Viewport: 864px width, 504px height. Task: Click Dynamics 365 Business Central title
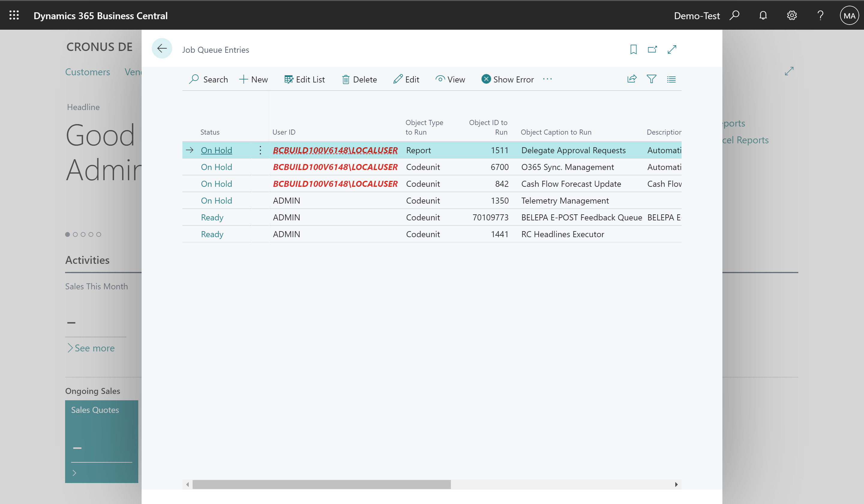[x=100, y=16]
